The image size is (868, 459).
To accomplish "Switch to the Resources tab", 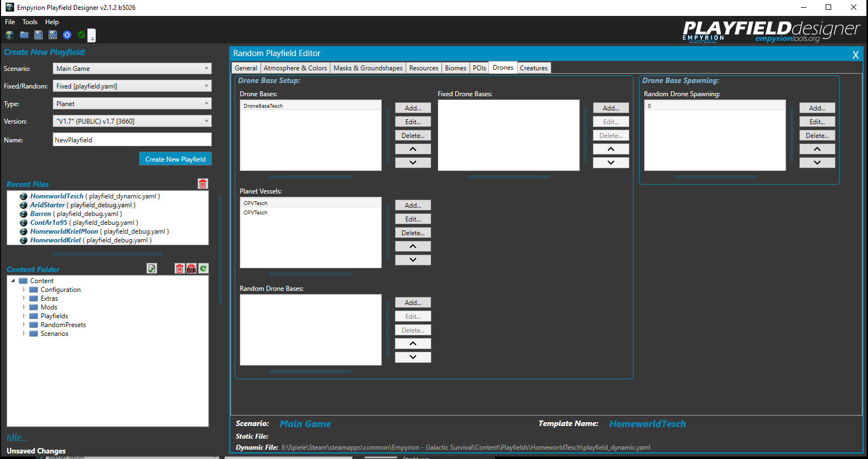I will [x=424, y=68].
